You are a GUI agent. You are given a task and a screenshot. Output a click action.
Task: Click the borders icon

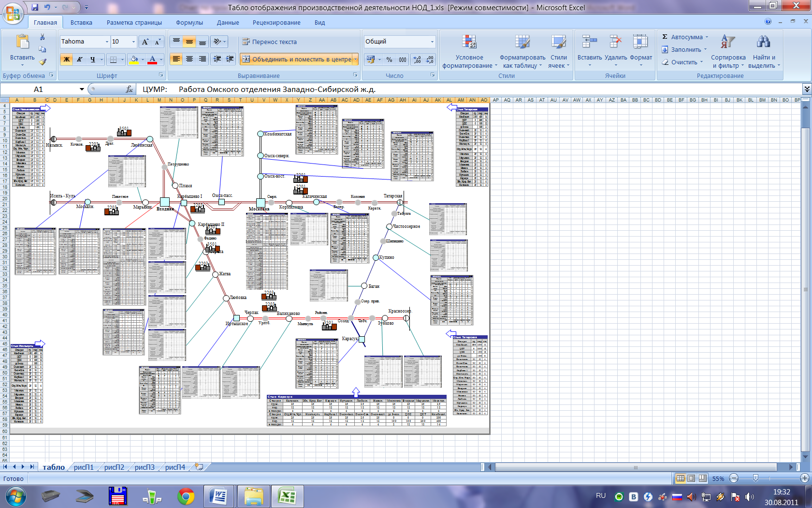tap(113, 60)
